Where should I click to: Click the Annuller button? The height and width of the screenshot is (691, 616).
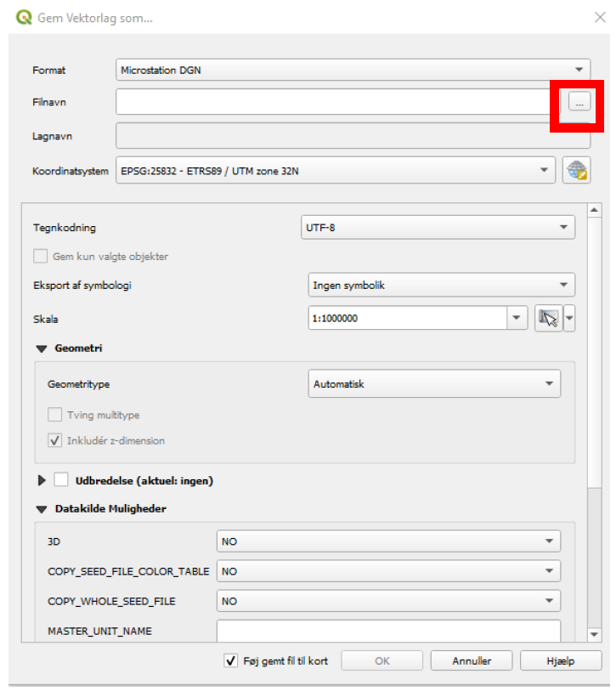click(x=472, y=660)
